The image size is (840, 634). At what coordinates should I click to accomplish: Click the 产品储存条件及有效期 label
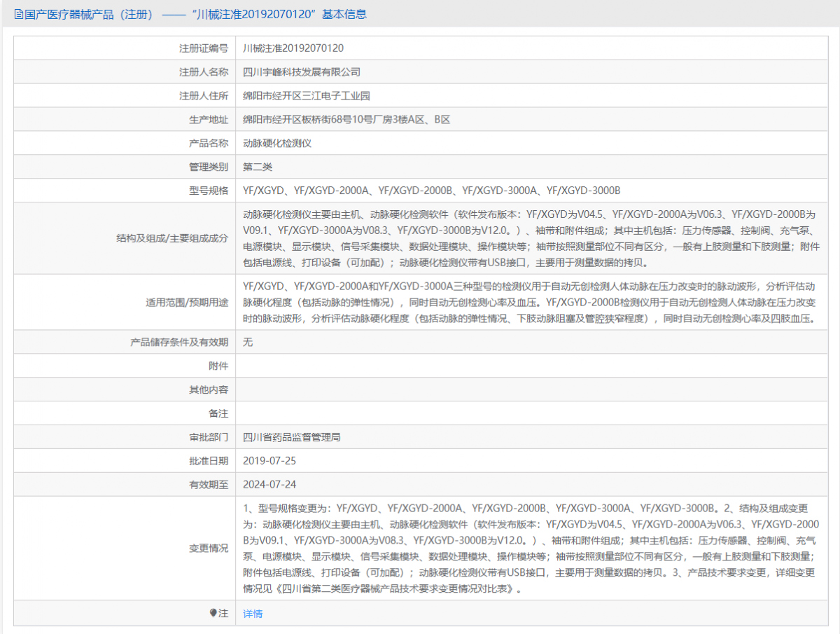click(180, 343)
